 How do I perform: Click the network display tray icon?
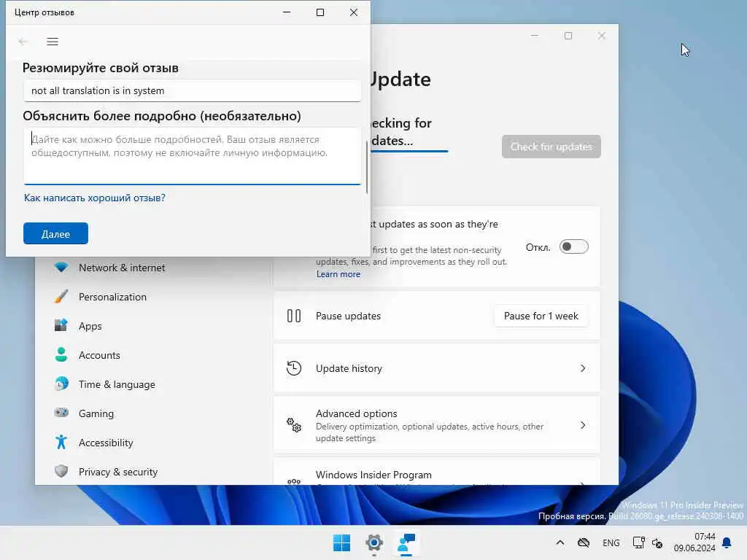[x=638, y=542]
